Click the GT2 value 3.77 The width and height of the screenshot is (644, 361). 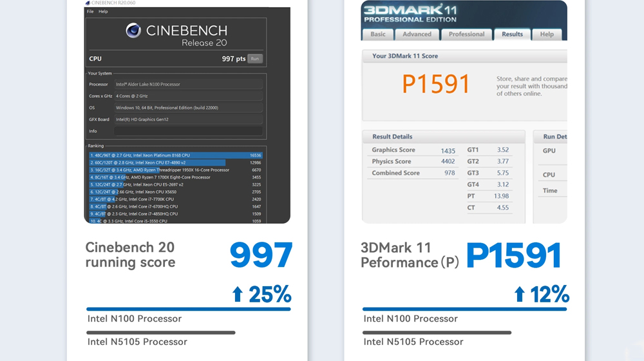tap(503, 162)
